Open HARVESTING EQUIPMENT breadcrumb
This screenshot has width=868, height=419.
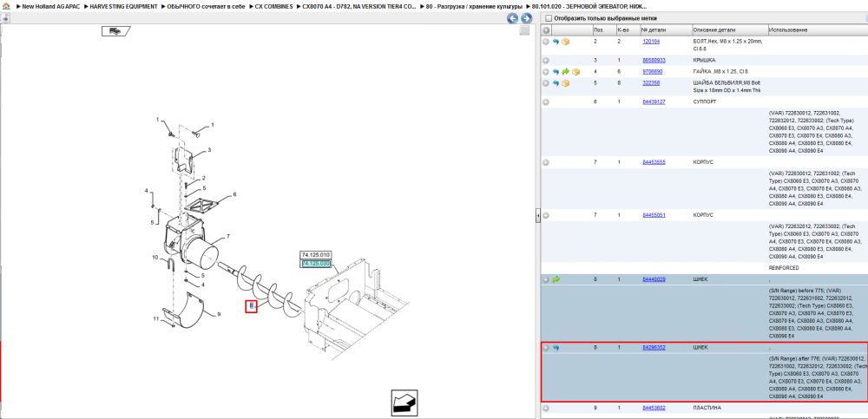click(123, 6)
